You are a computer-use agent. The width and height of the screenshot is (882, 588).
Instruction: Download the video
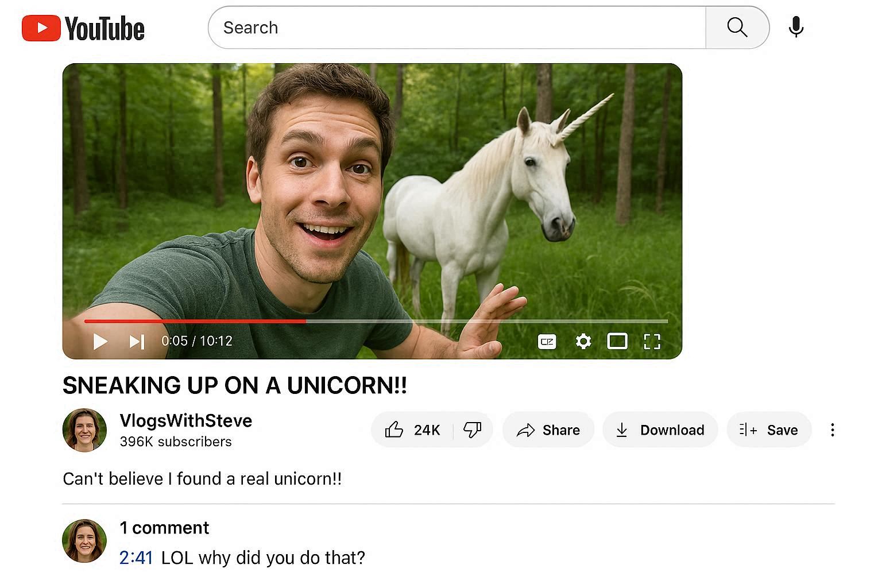click(x=660, y=430)
